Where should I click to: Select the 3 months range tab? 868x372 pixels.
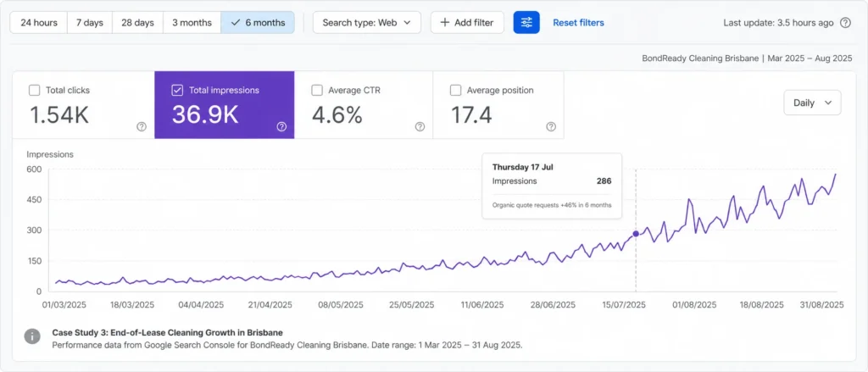click(192, 23)
